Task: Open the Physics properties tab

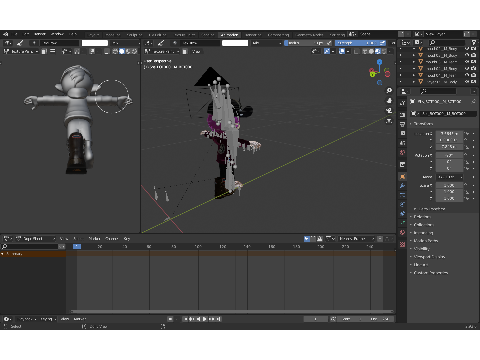Action: tap(403, 204)
